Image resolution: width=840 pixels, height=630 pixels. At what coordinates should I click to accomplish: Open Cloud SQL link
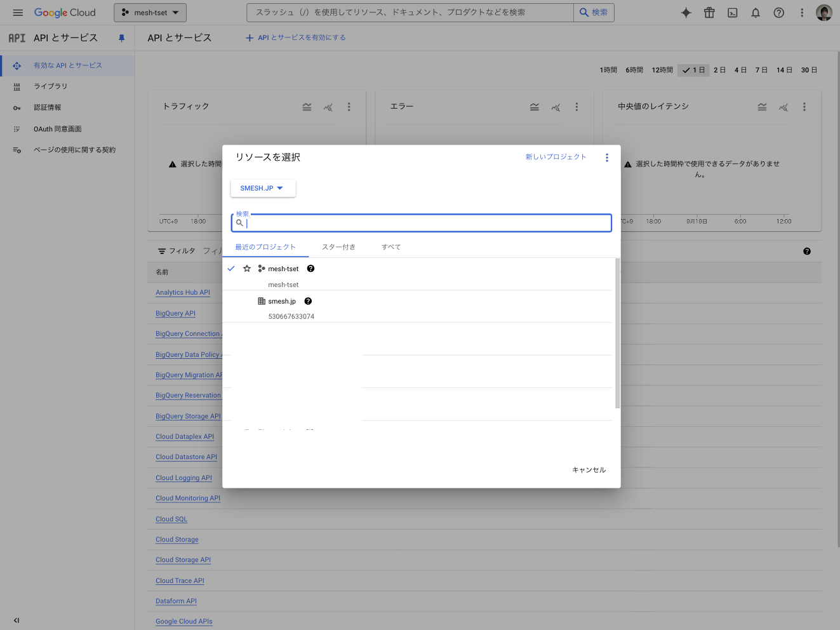coord(171,519)
